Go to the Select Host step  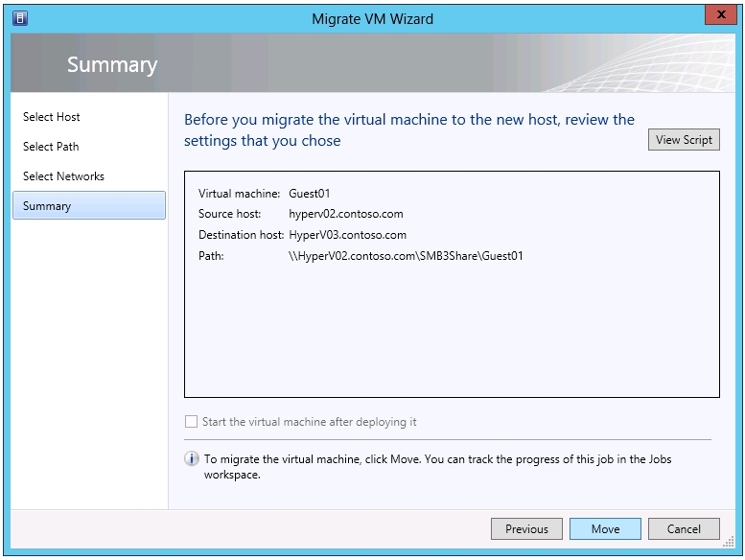[52, 117]
